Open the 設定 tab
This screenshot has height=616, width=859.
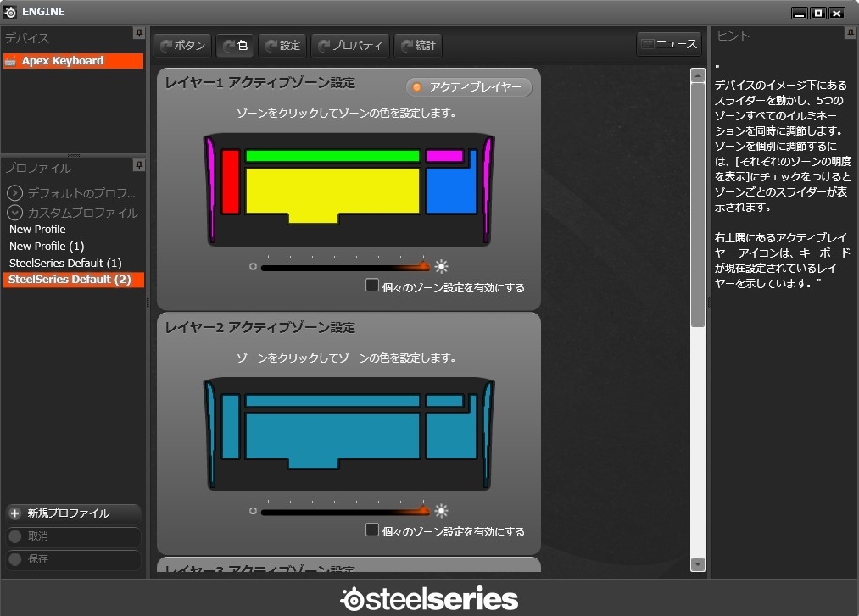click(282, 46)
